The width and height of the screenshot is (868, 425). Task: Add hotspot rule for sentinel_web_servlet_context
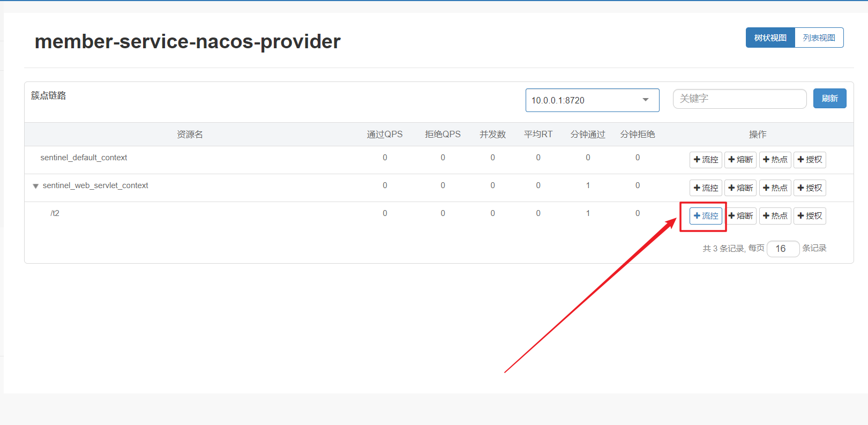(x=775, y=188)
